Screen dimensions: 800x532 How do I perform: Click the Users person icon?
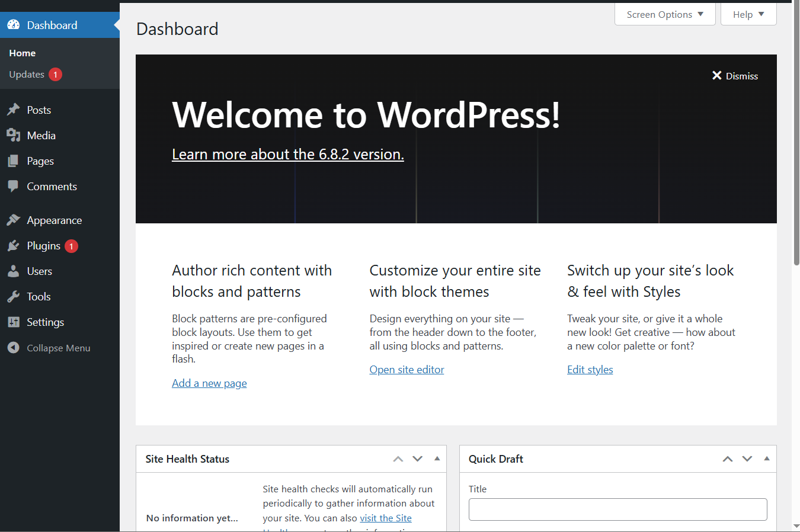pos(13,271)
